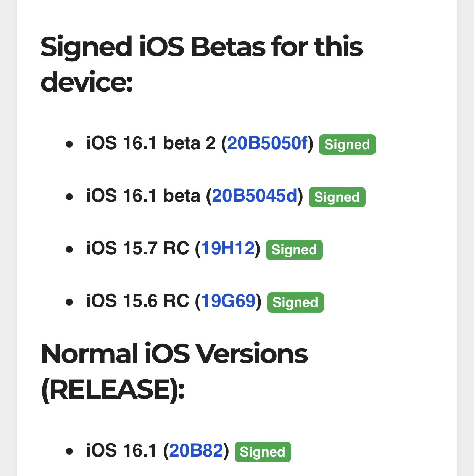The image size is (474, 476).
Task: Click the 'Normal iOS Versions (RELEASE)' heading
Action: click(174, 371)
